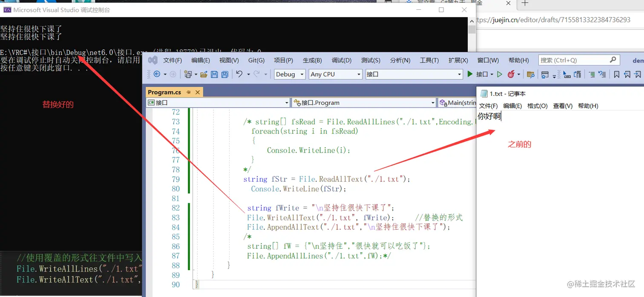Click the search magnifier icon in search box
The image size is (644, 297).
point(613,60)
